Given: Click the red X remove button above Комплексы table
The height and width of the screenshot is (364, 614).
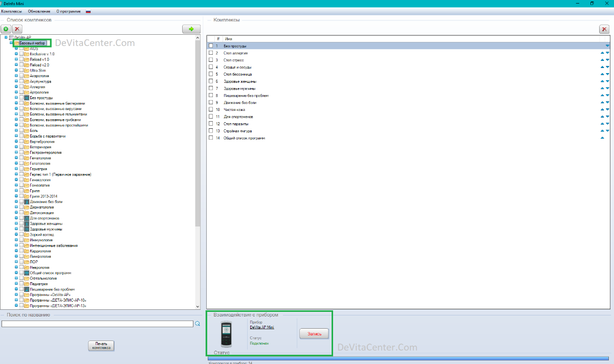Looking at the screenshot, I should click(604, 29).
